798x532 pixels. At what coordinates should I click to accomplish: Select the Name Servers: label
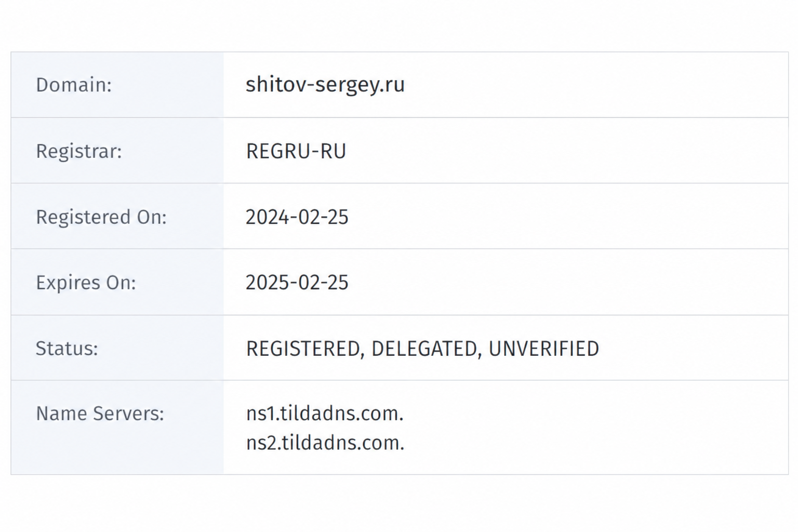point(100,414)
